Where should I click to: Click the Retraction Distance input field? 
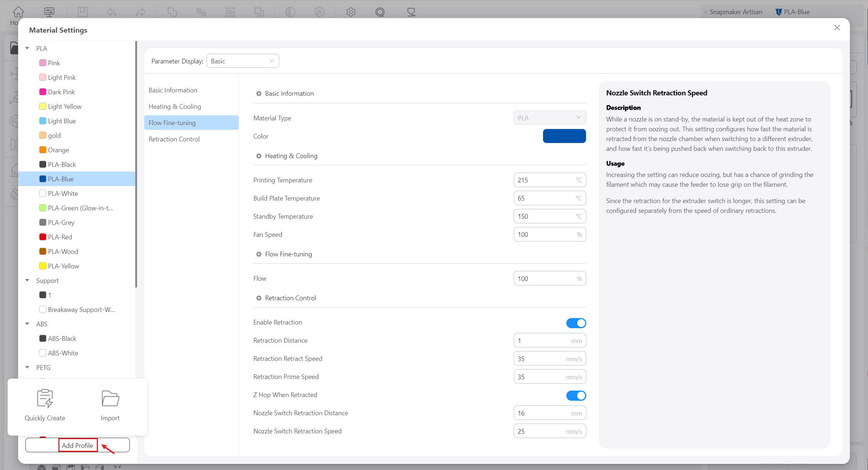tap(550, 341)
